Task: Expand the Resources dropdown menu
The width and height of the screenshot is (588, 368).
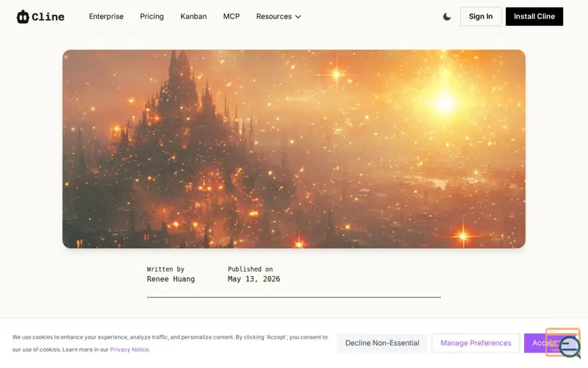Action: coord(279,16)
